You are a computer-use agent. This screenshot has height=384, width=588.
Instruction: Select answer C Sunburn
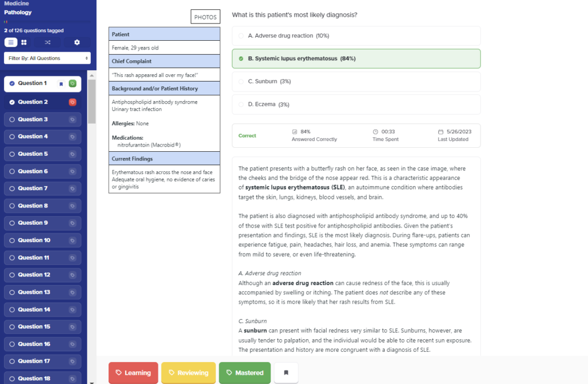point(356,82)
